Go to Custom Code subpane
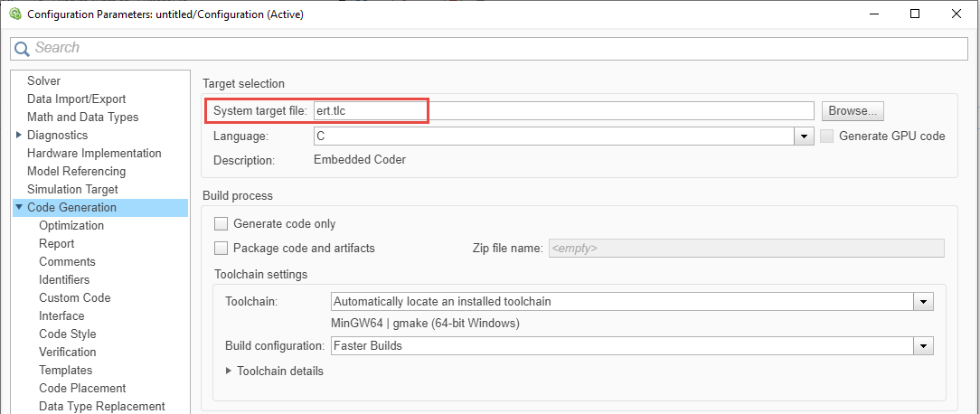 click(74, 297)
